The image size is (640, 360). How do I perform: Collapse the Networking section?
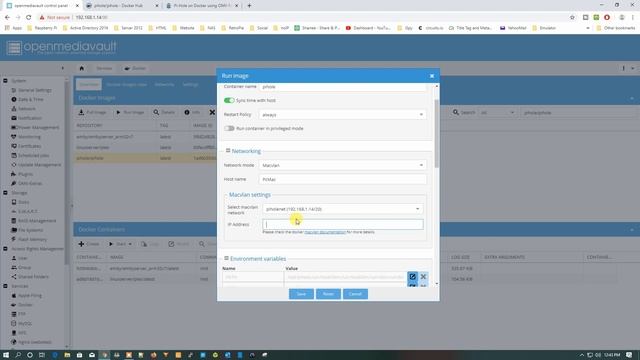228,151
